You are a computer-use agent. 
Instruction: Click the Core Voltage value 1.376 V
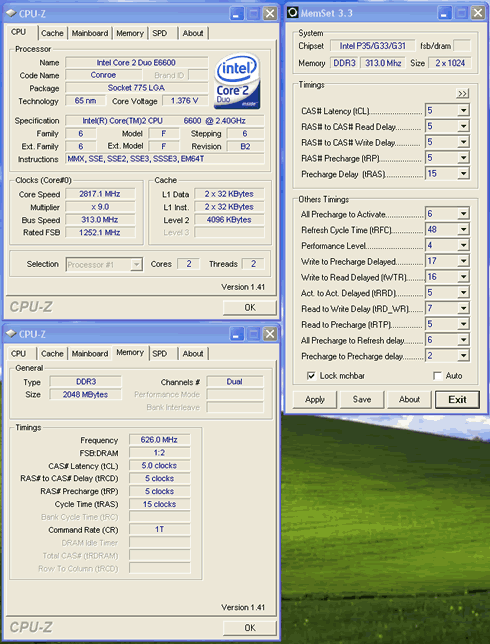coord(184,101)
